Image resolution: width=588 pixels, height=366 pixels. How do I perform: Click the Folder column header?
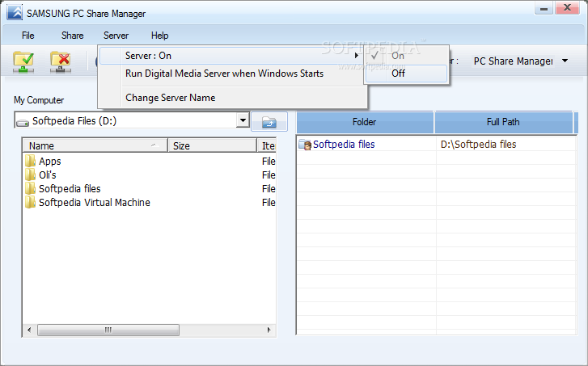(x=365, y=122)
